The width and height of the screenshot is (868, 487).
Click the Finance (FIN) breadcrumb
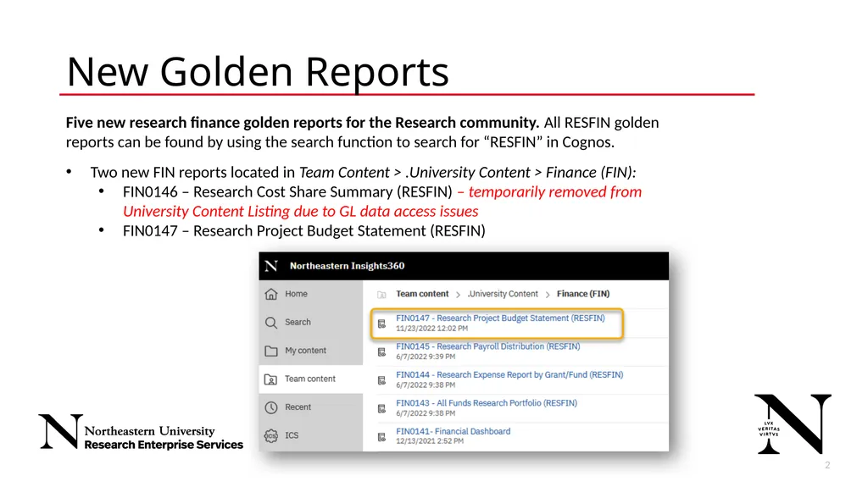[x=583, y=294]
